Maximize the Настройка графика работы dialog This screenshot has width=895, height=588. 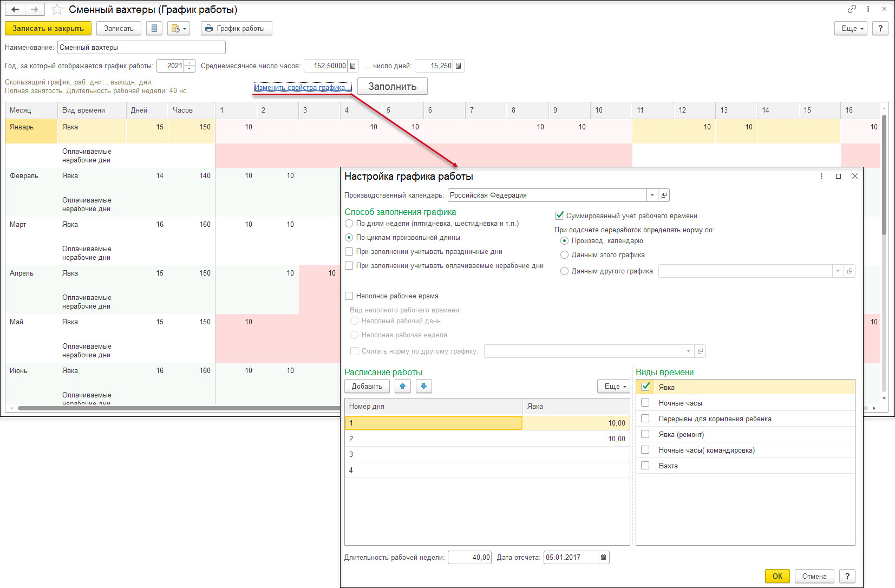[838, 176]
